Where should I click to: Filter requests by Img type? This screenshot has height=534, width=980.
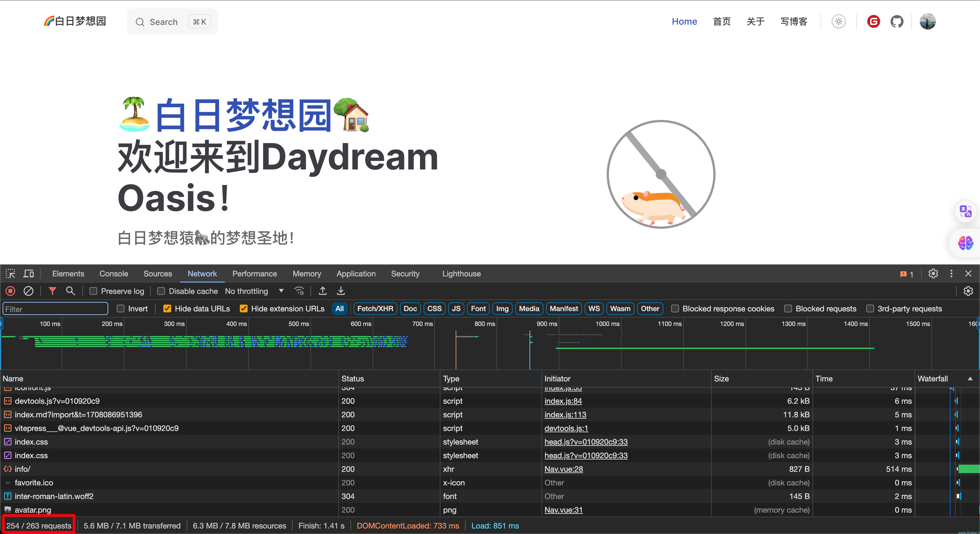click(502, 309)
